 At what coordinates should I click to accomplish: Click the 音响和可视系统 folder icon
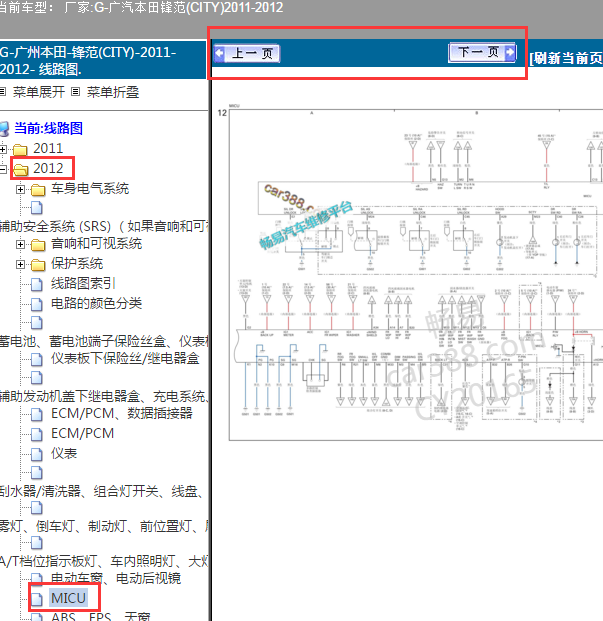[38, 245]
